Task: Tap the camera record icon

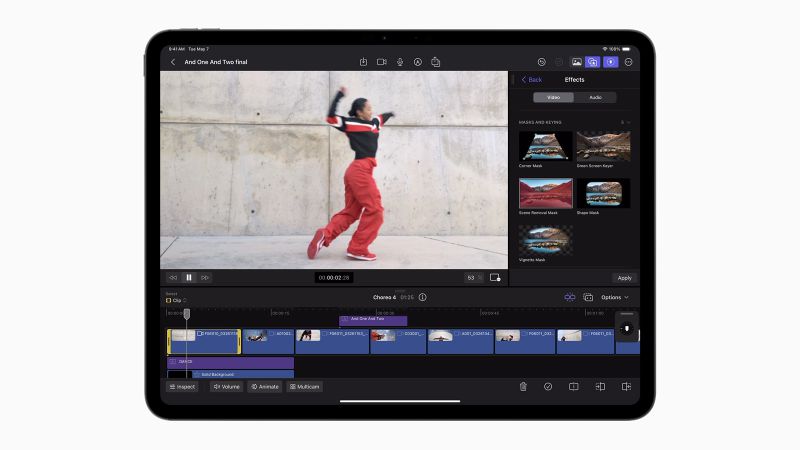Action: (381, 62)
